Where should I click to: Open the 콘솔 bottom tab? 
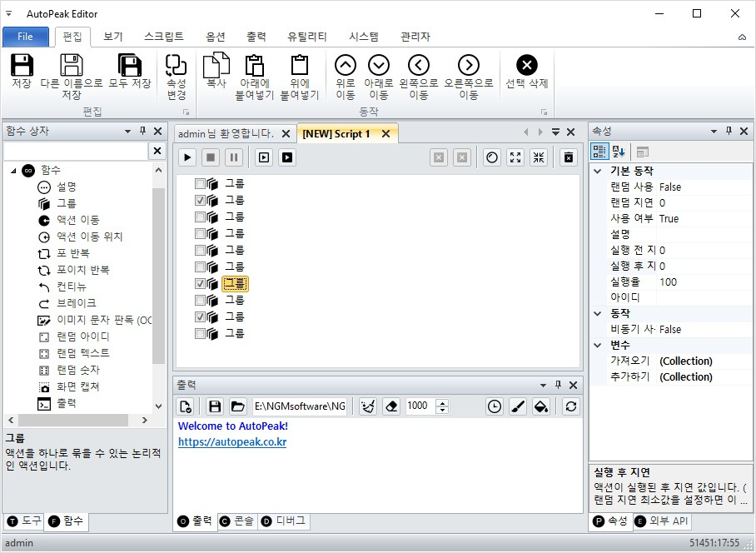(237, 521)
